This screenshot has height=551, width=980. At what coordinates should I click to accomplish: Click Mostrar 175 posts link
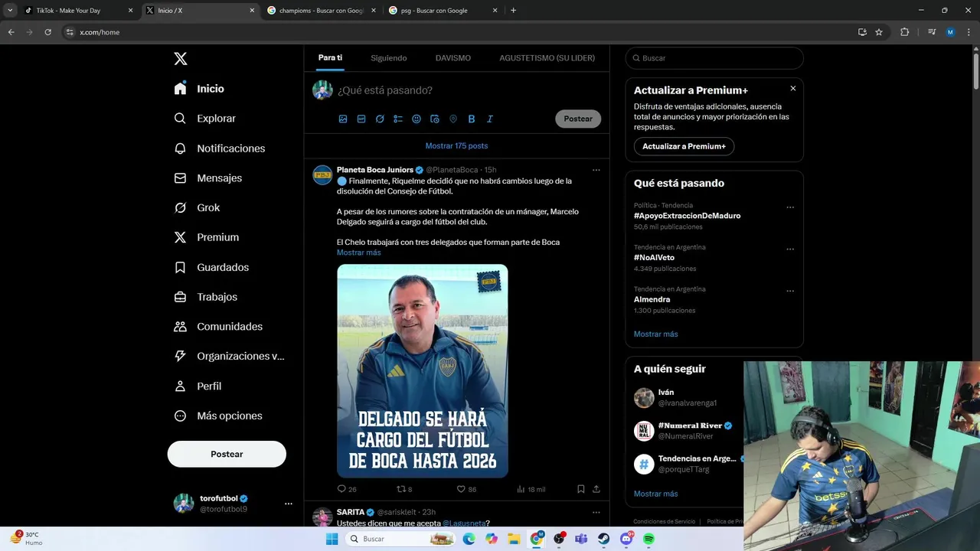456,145
